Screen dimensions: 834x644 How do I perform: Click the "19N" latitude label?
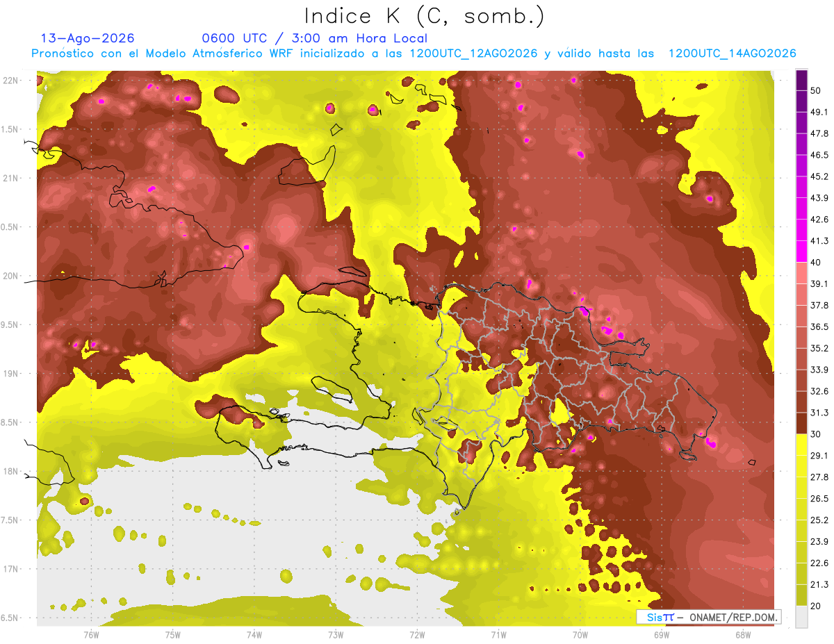10,374
